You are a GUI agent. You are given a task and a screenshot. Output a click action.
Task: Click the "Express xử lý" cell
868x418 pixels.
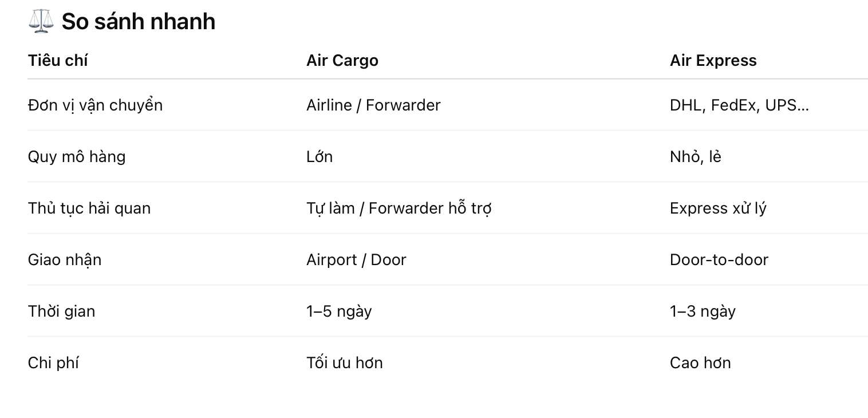coord(718,208)
